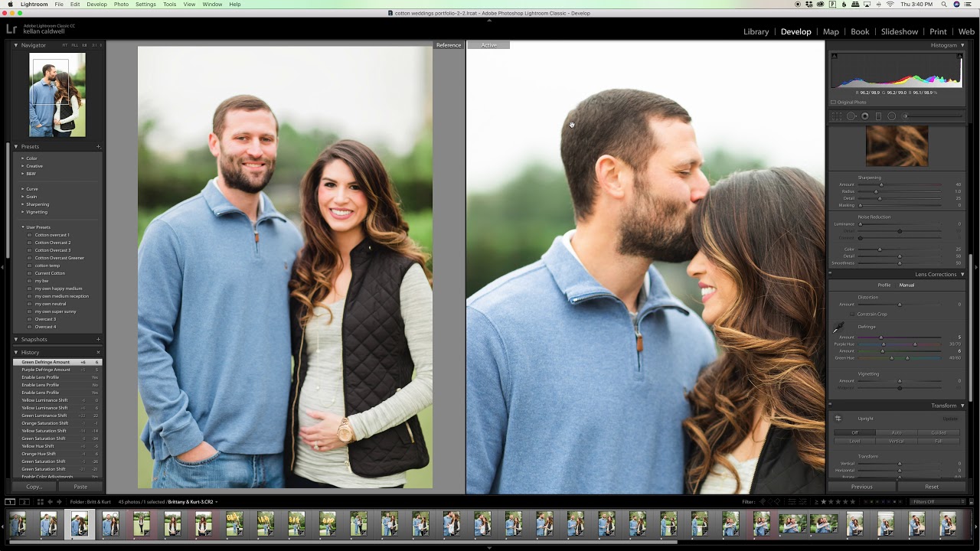
Task: Select Purple Defringe Amount history step
Action: tap(57, 370)
